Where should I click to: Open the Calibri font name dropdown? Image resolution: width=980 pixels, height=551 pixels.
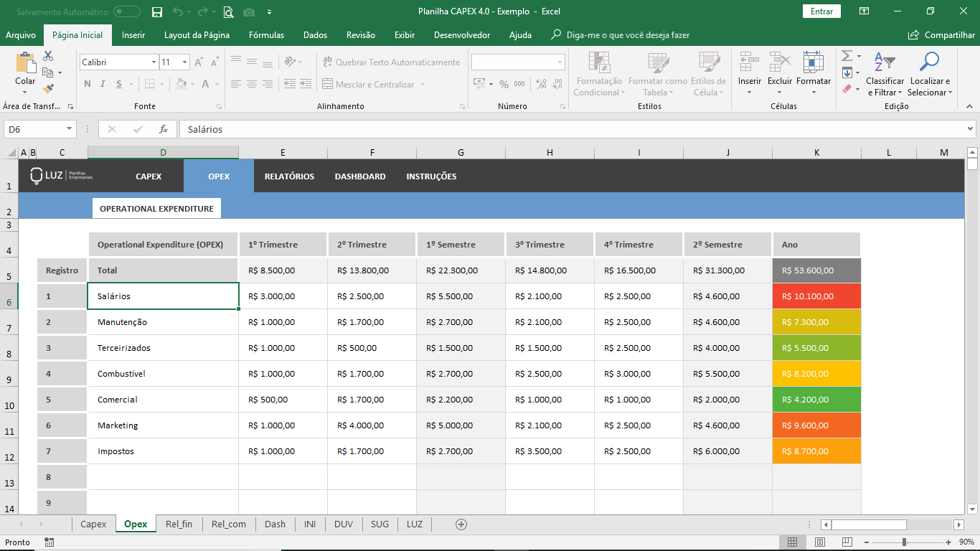click(154, 62)
